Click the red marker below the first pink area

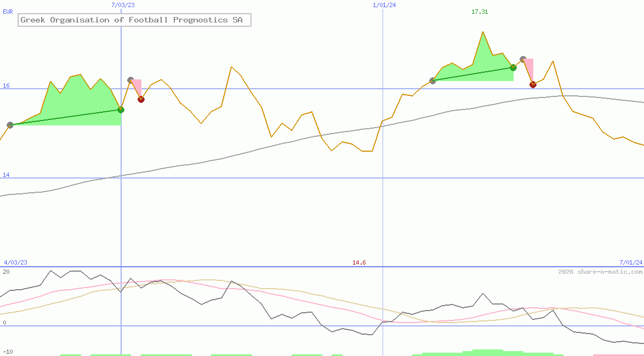point(141,99)
